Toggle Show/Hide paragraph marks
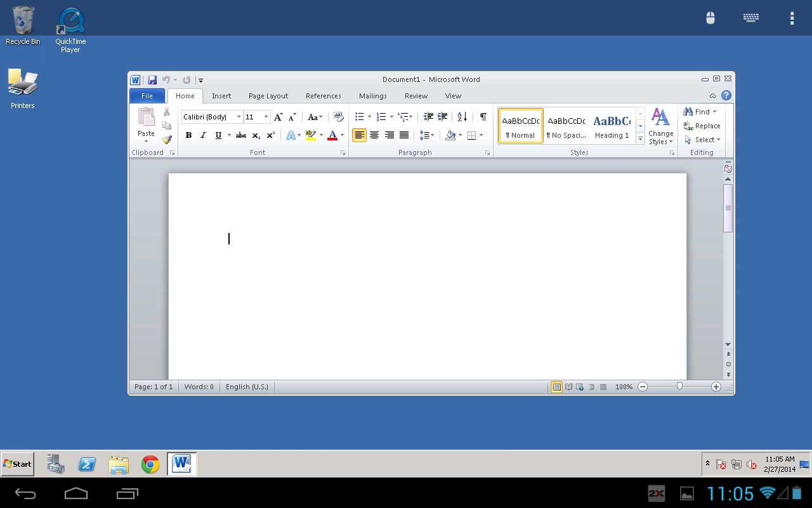Image resolution: width=812 pixels, height=508 pixels. [x=483, y=117]
